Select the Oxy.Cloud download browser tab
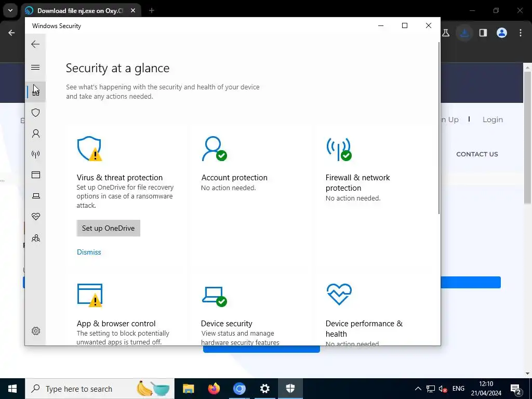The width and height of the screenshot is (532, 399). tap(81, 11)
